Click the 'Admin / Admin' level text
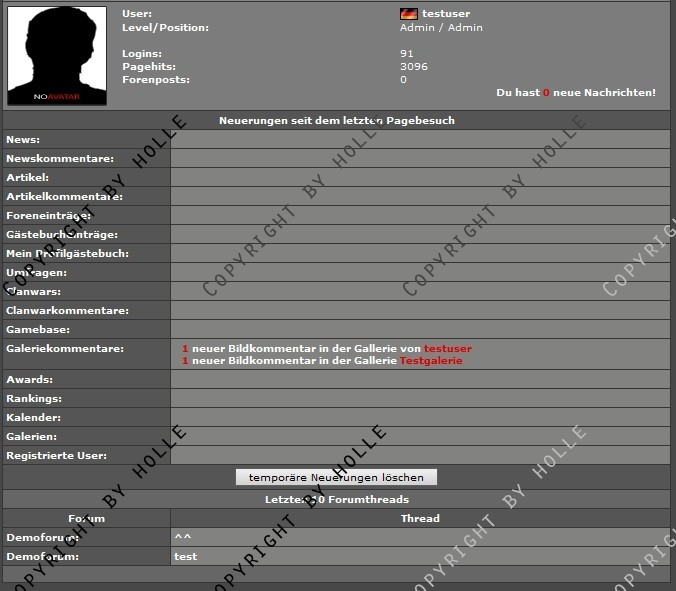 pos(441,28)
